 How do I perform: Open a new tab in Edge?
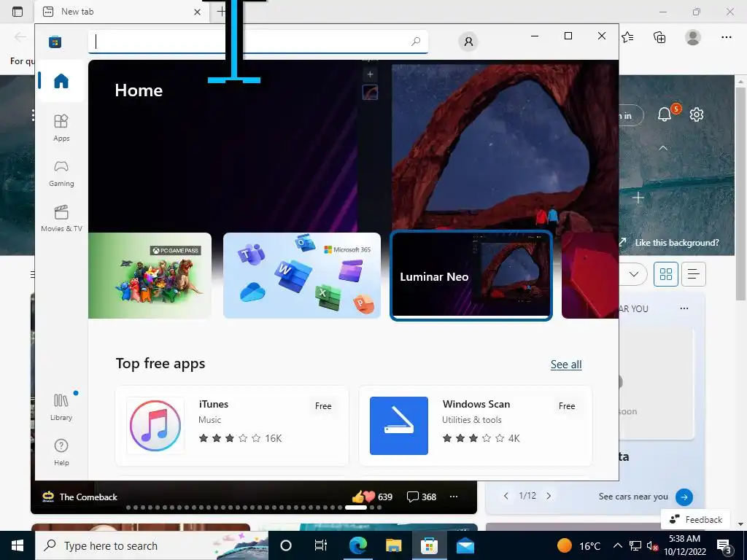[x=221, y=12]
